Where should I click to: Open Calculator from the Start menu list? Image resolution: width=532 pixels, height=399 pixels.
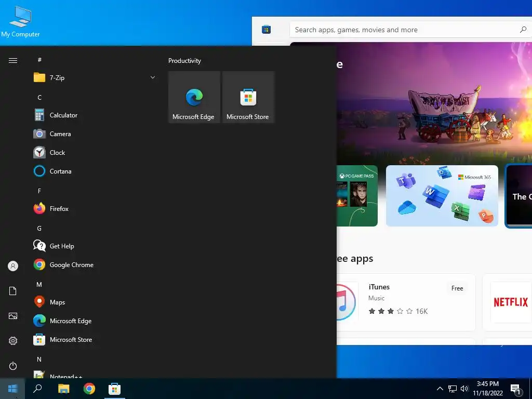[x=95, y=115]
